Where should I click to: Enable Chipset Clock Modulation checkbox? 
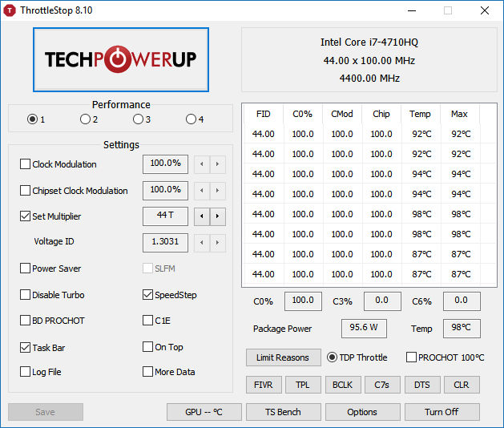click(25, 191)
